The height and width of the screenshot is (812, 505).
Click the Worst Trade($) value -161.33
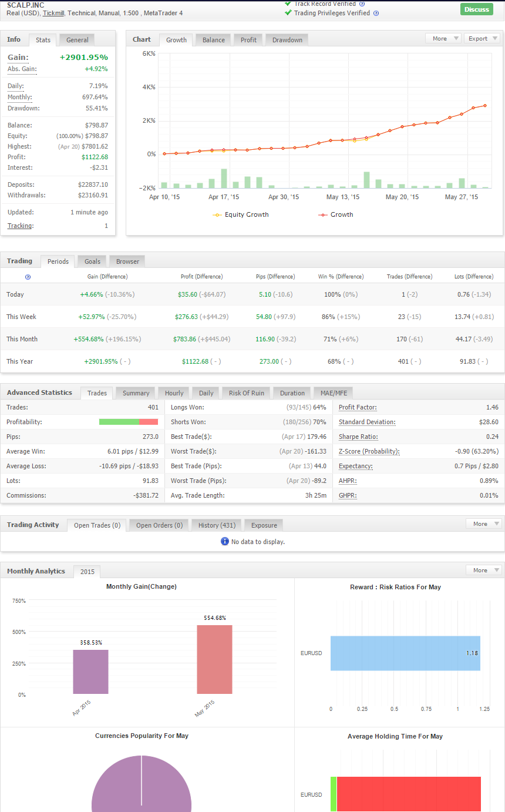(x=315, y=451)
